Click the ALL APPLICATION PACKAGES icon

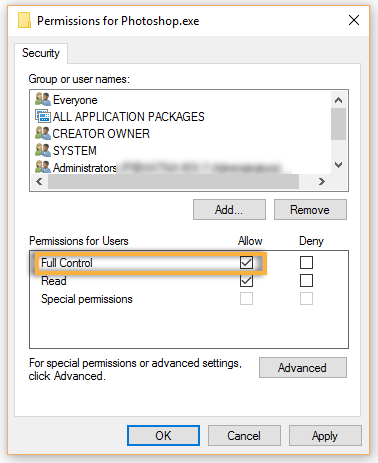(43, 116)
